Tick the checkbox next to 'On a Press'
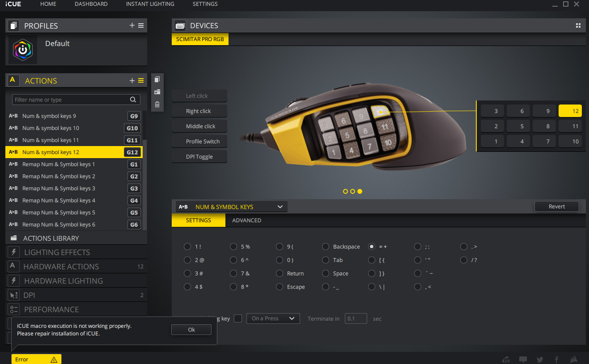The image size is (589, 364). [238, 318]
